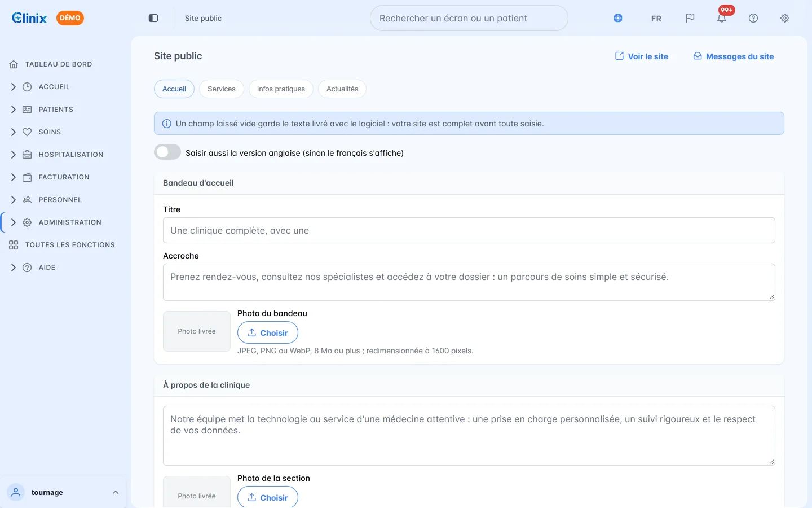Click the Accroche text area

469,282
